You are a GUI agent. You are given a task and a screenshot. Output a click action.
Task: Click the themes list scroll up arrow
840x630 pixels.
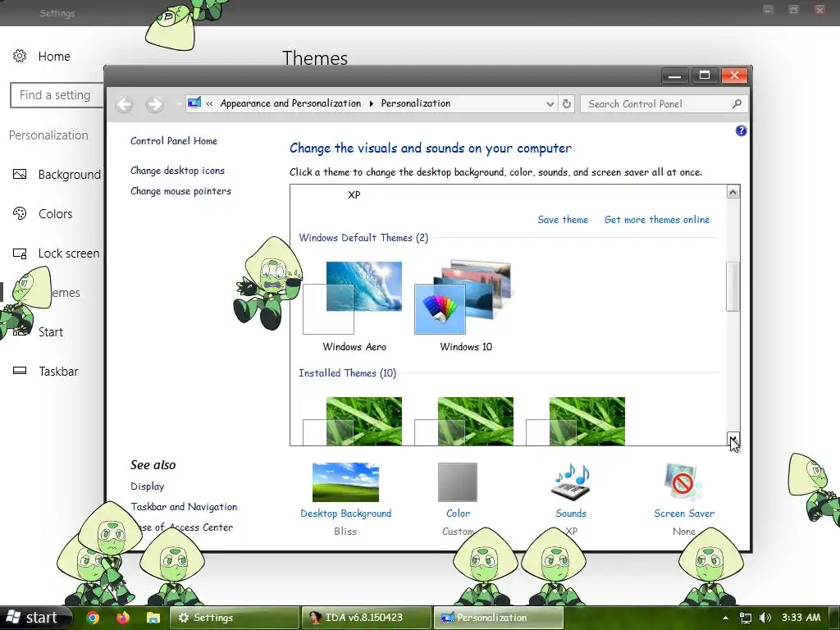(x=733, y=192)
